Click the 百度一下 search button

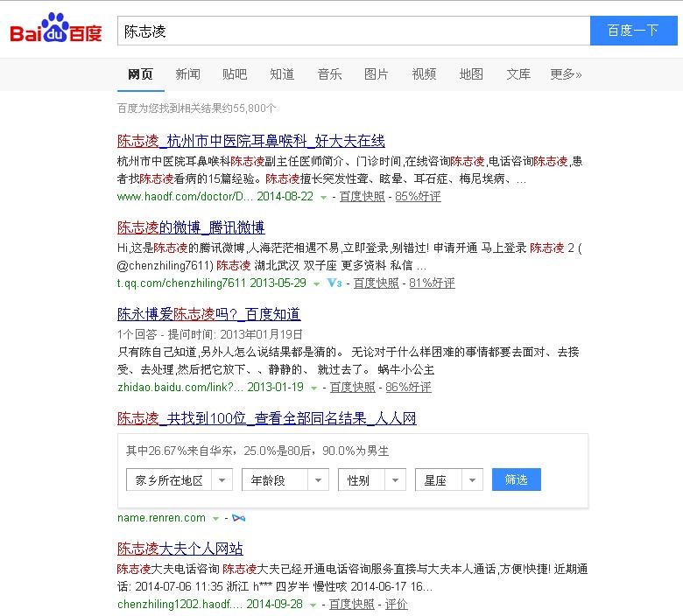pos(633,31)
